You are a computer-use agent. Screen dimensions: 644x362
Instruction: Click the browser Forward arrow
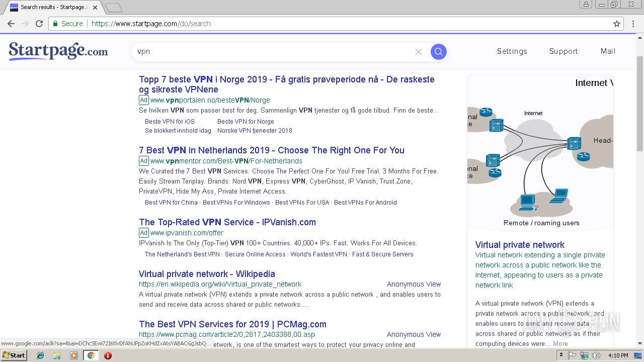point(25,24)
